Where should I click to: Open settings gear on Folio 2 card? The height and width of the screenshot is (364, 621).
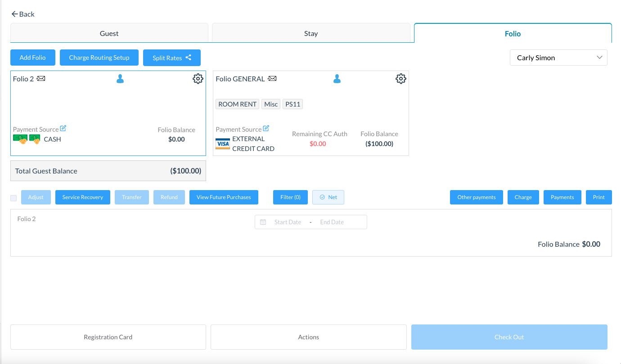[198, 79]
